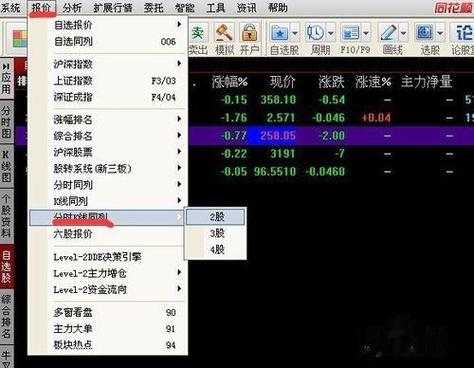Open 分时同列 submenu

107,185
